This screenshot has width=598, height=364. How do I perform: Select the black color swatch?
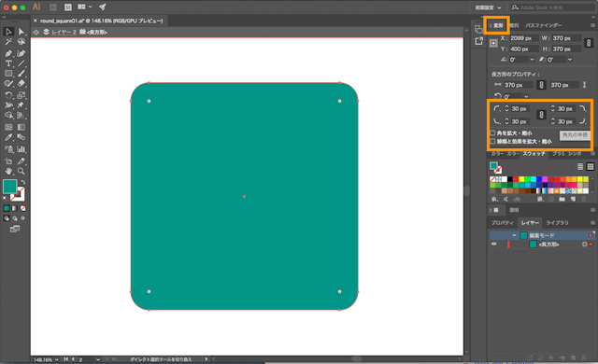coord(510,179)
